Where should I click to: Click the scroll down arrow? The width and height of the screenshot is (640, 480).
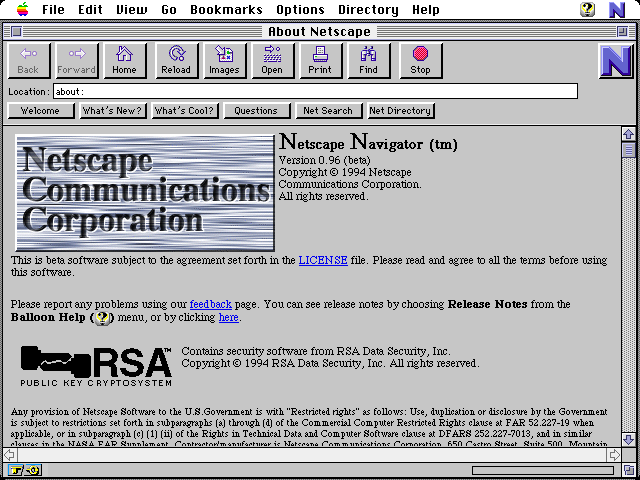coord(628,439)
